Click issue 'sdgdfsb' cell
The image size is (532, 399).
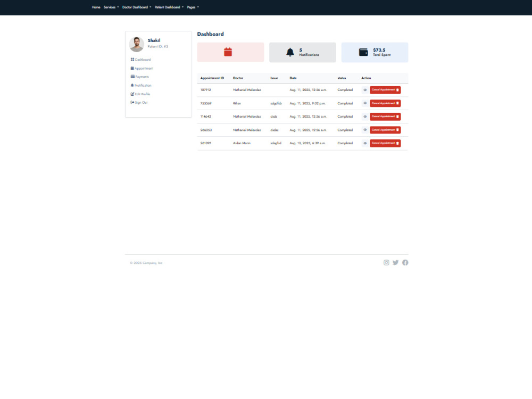coord(276,104)
